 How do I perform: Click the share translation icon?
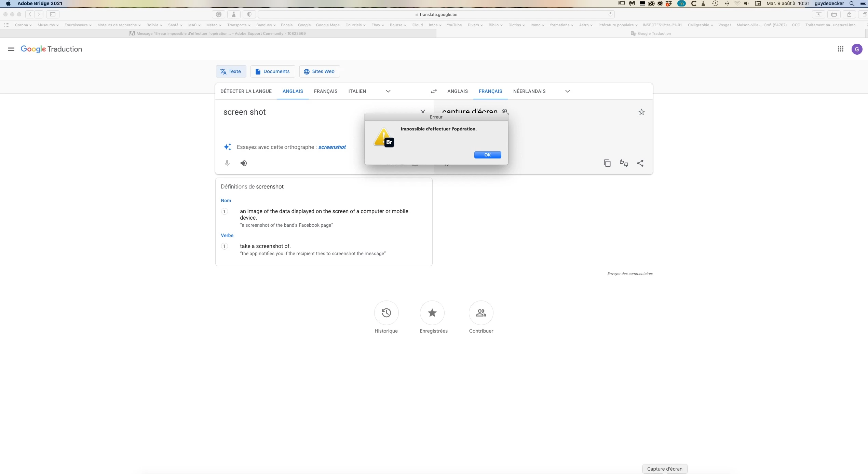(x=640, y=163)
